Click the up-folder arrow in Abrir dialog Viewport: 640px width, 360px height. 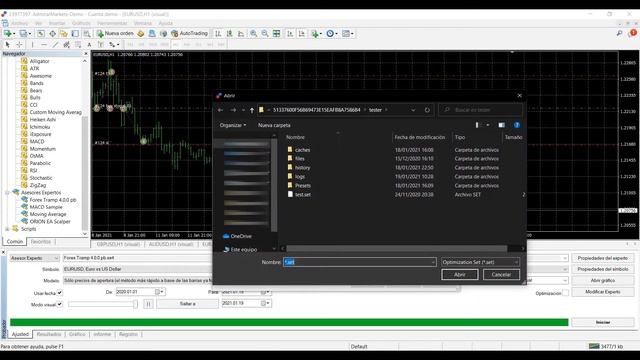point(252,110)
